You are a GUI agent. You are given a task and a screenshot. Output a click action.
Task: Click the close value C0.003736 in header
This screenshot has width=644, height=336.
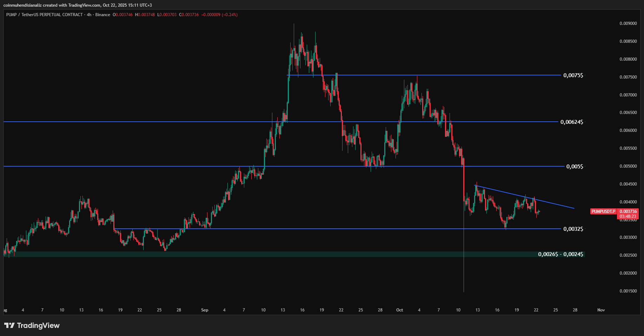coord(189,15)
